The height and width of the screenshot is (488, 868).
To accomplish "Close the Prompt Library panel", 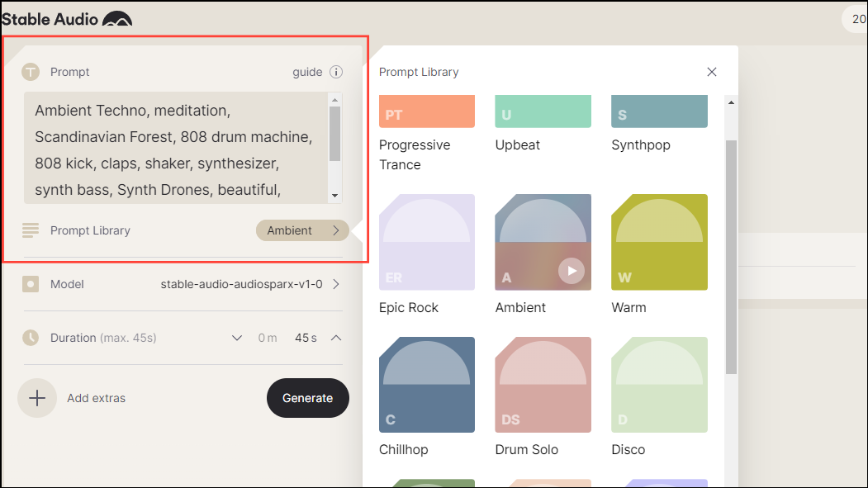I will [x=711, y=72].
